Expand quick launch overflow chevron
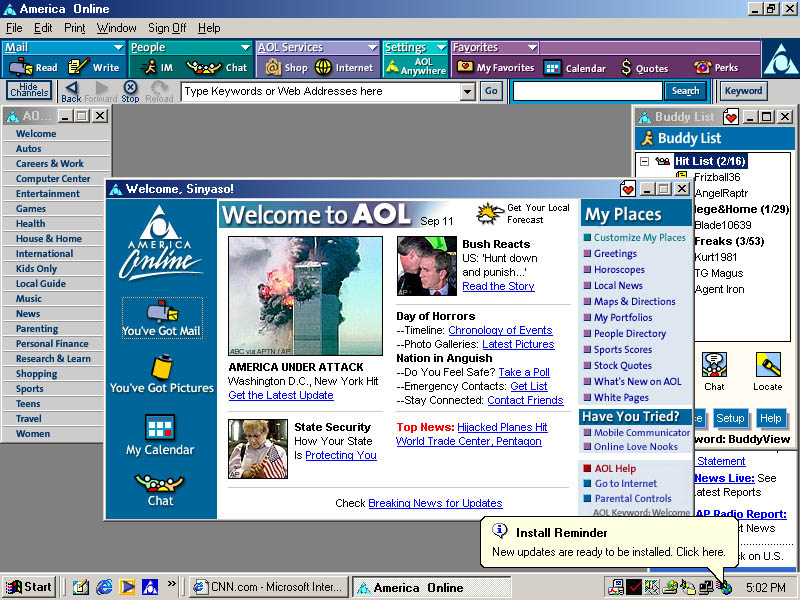This screenshot has height=600, width=800. (171, 583)
